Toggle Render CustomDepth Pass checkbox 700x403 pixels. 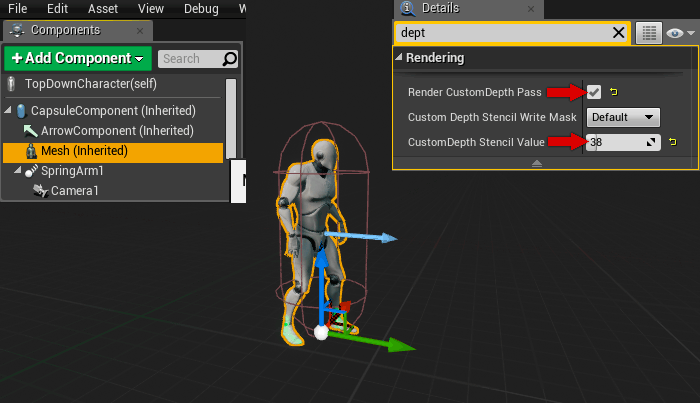594,92
